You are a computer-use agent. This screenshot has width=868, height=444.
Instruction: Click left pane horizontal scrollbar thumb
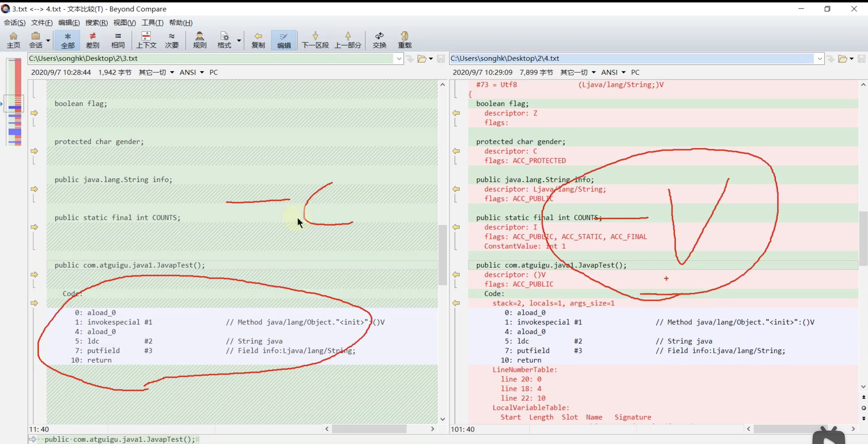coord(369,429)
